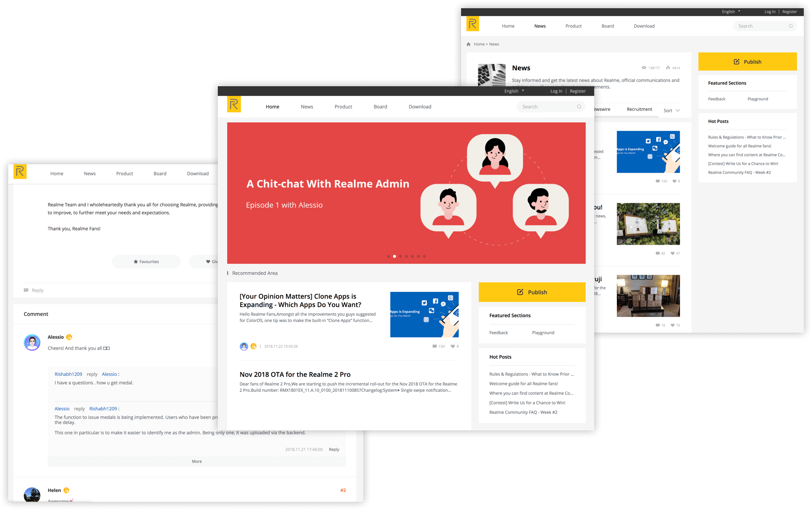The width and height of the screenshot is (812, 510).
Task: Click the Reply speech bubble icon below the post
Action: tap(26, 290)
